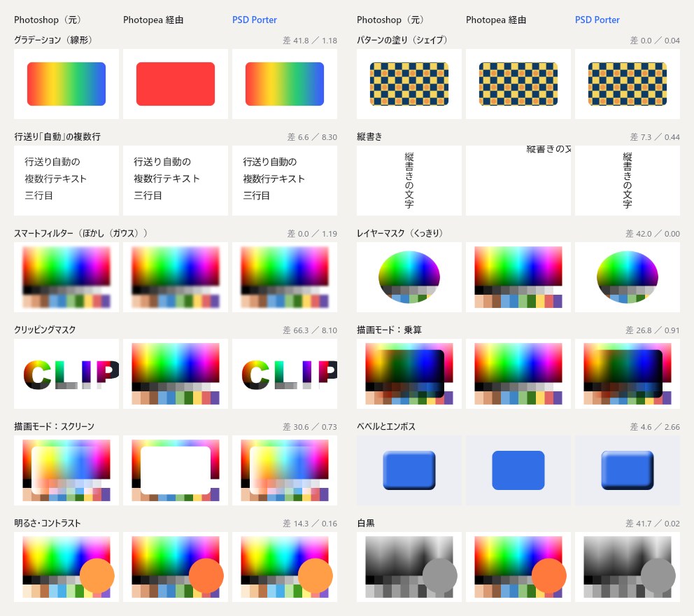Image resolution: width=694 pixels, height=616 pixels.
Task: Click Photoshop oval thumbnail for レイヤーマスク（くっきり）
Action: point(409,277)
